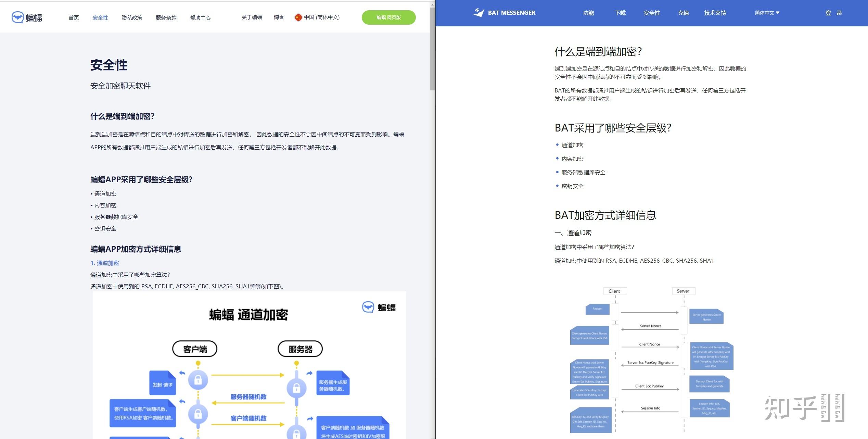Image resolution: width=868 pixels, height=439 pixels.
Task: Click the 蝙蝠 logo inside the channel encryption diagram
Action: click(379, 307)
